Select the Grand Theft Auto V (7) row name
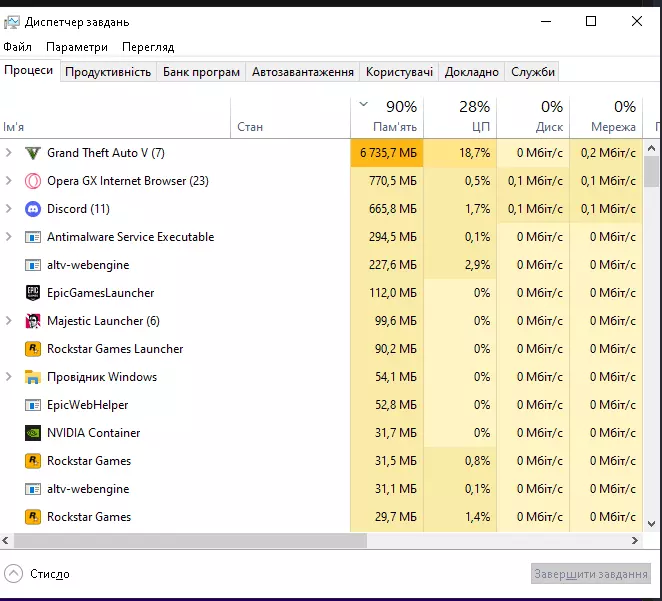 106,153
